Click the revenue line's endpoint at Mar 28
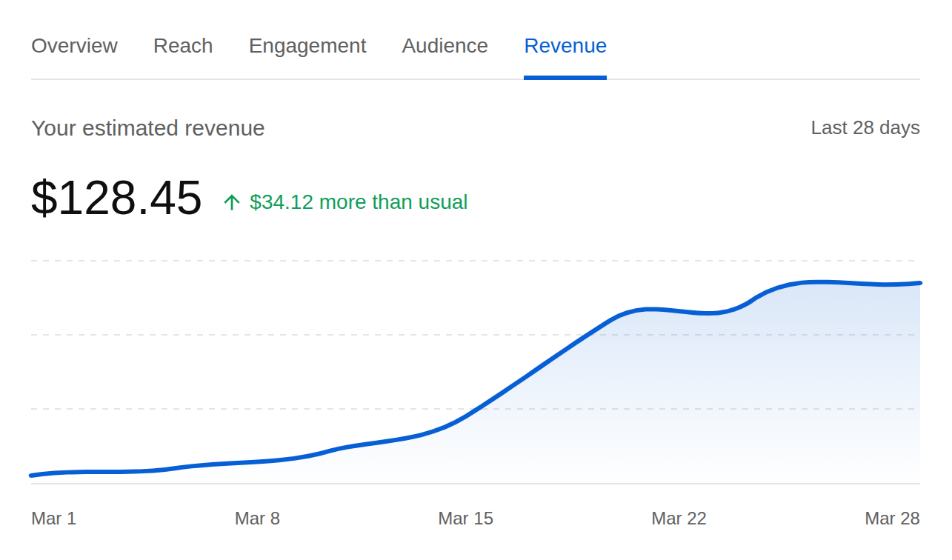952x560 pixels. 919,283
